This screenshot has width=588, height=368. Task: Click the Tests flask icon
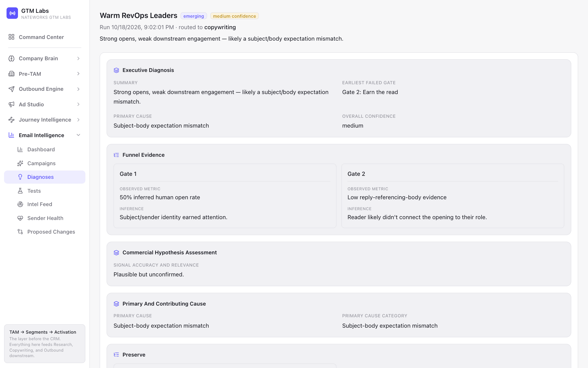(x=20, y=191)
